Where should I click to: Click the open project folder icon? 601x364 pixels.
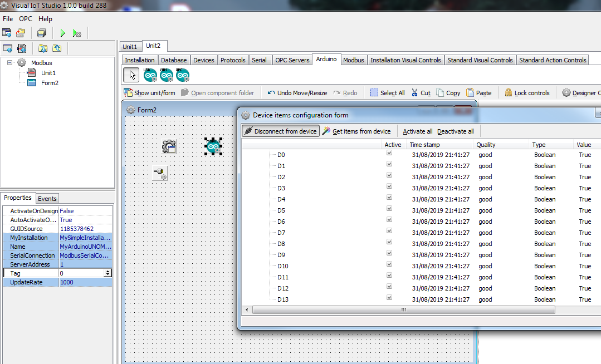[x=21, y=33]
